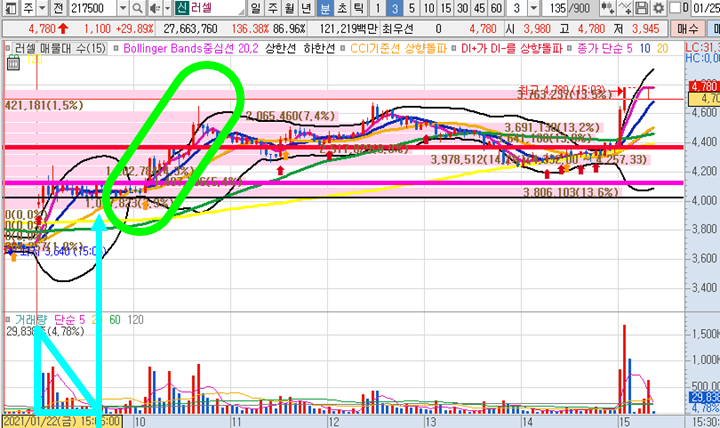Click the pink 매수 buy button

coord(687,29)
